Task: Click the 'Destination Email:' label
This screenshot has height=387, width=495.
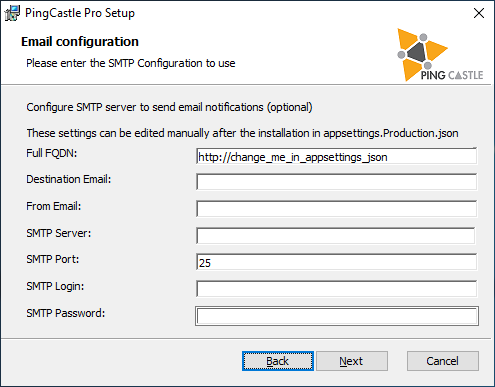Action: pos(69,179)
